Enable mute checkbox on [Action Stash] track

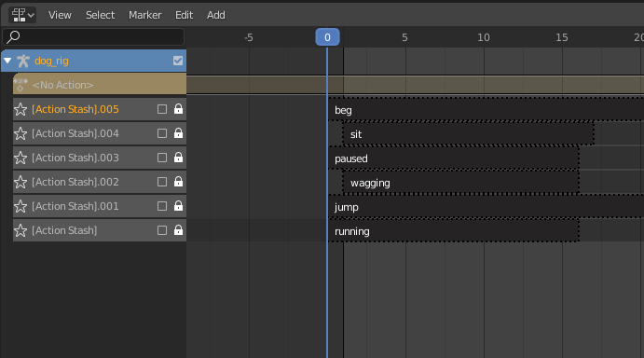point(162,230)
